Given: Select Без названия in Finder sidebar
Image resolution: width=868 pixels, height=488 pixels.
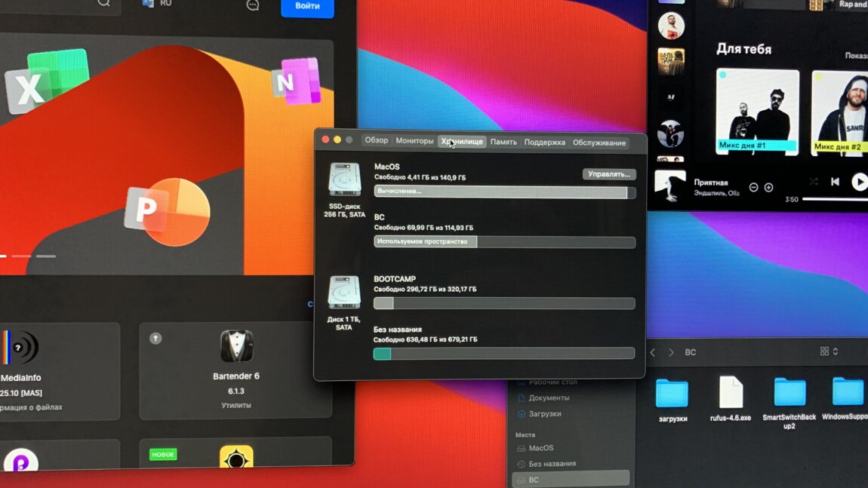Looking at the screenshot, I should point(552,464).
